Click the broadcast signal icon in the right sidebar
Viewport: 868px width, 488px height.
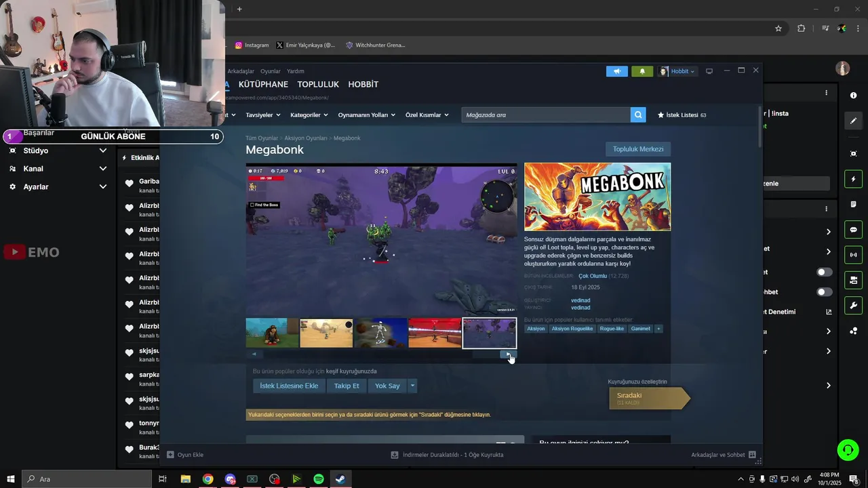point(853,255)
